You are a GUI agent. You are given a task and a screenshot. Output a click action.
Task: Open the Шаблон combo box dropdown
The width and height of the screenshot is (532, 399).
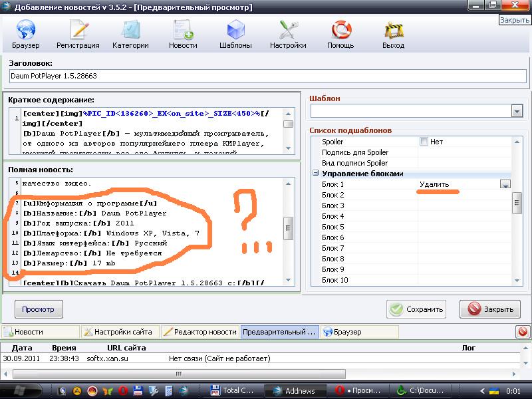[x=517, y=111]
